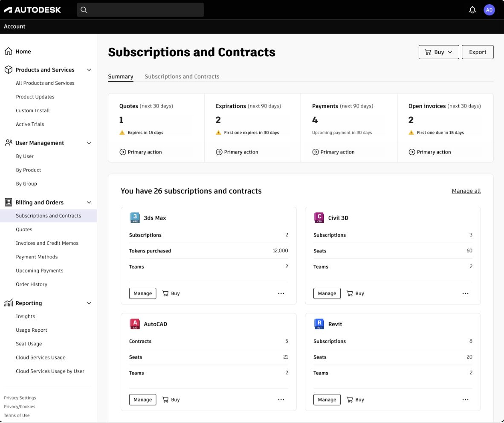The height and width of the screenshot is (423, 504).
Task: Select the 3ds Max product icon
Action: [x=135, y=217]
